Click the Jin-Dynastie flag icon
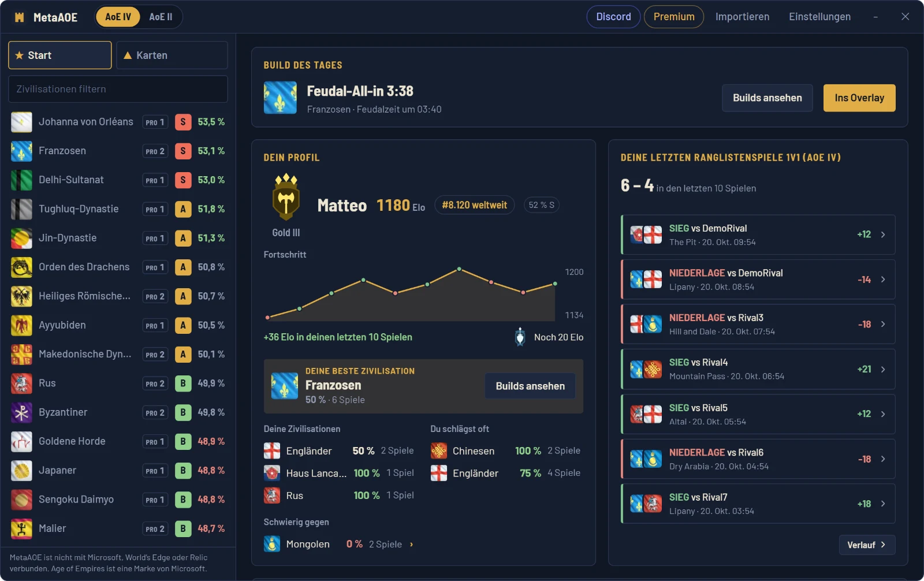 coord(21,238)
